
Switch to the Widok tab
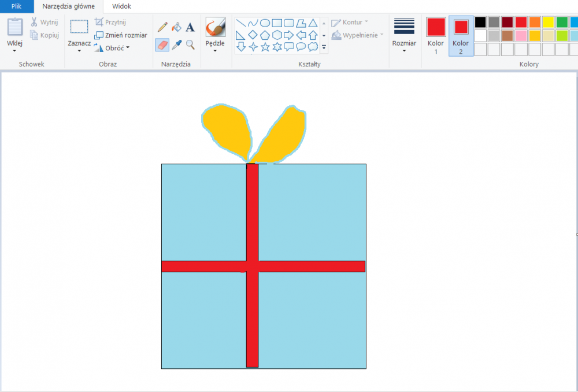121,6
